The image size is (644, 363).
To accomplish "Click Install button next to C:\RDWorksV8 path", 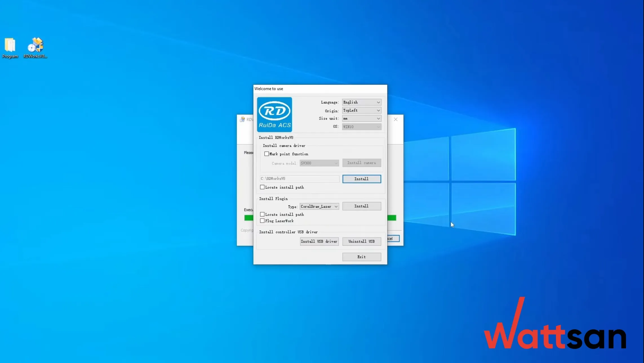I will click(362, 179).
